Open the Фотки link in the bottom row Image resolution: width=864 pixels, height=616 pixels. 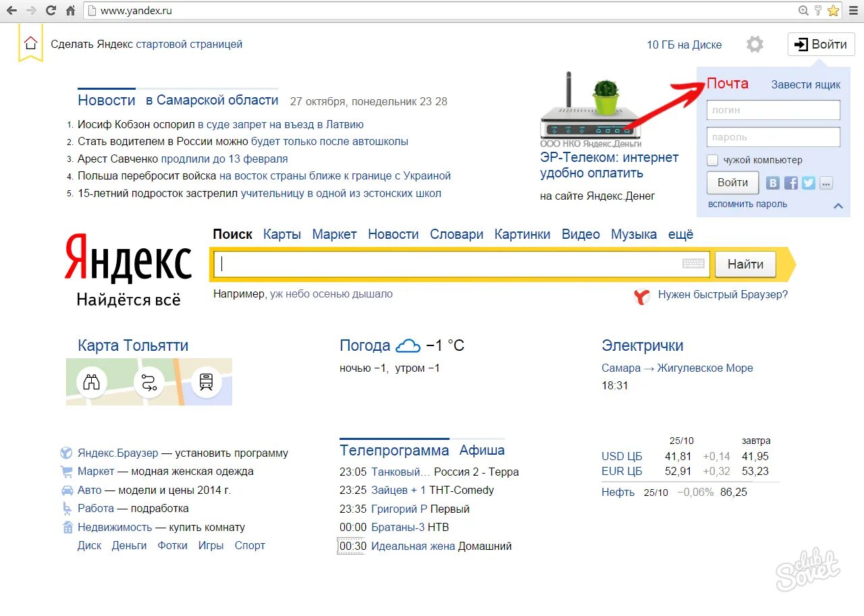pyautogui.click(x=173, y=546)
